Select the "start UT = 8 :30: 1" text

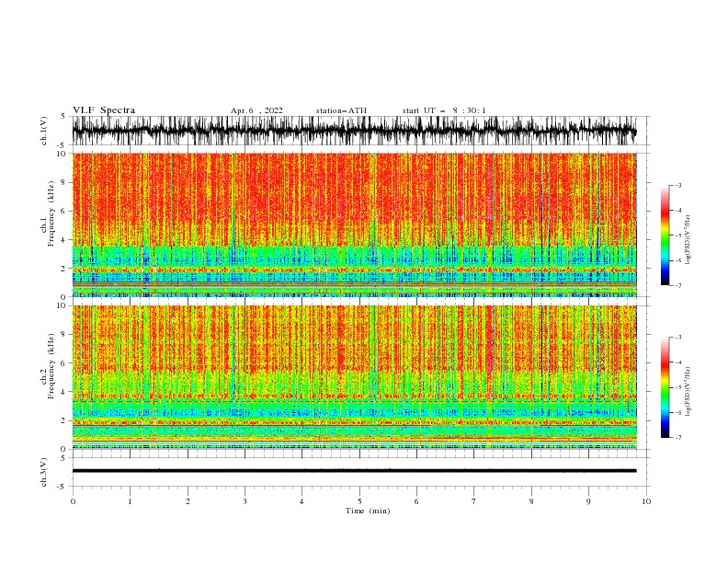pyautogui.click(x=444, y=110)
